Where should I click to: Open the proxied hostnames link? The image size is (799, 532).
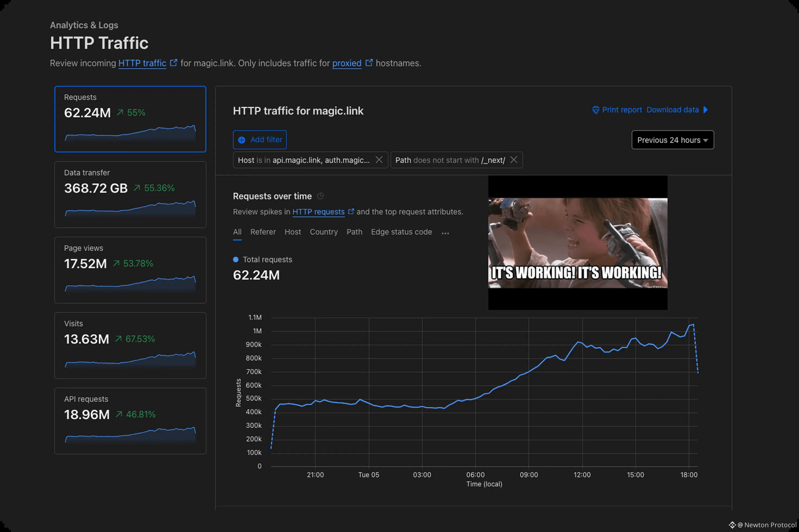point(347,64)
